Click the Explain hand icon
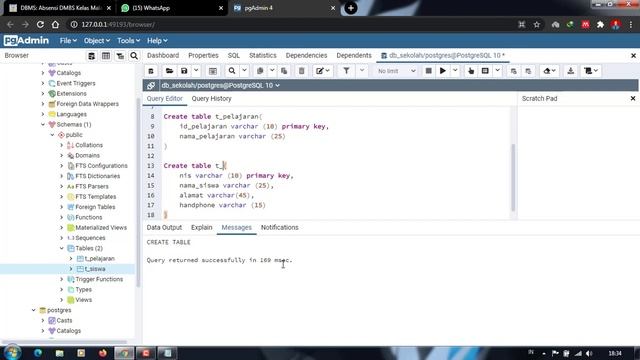 pos(471,71)
